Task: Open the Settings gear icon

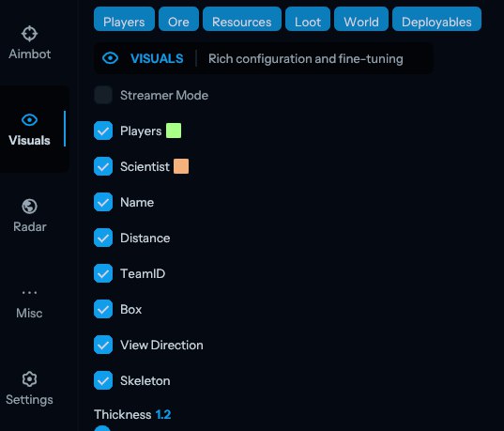Action: [30, 379]
